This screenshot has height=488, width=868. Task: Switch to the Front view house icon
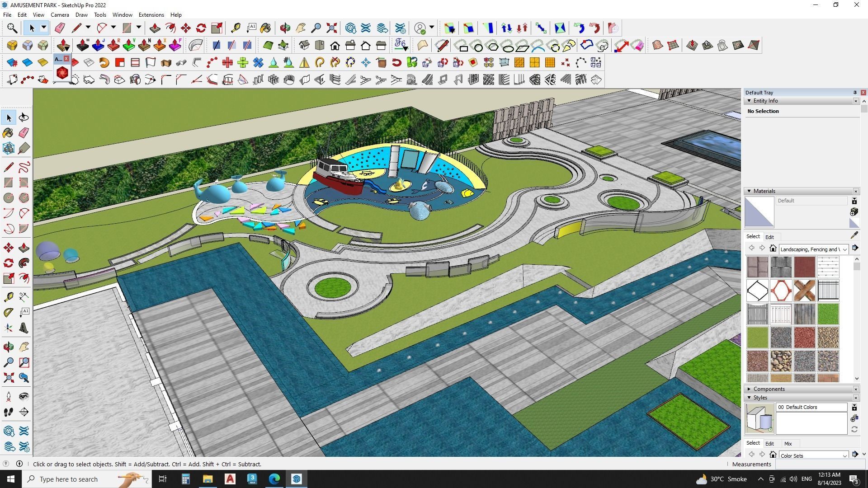pos(335,45)
